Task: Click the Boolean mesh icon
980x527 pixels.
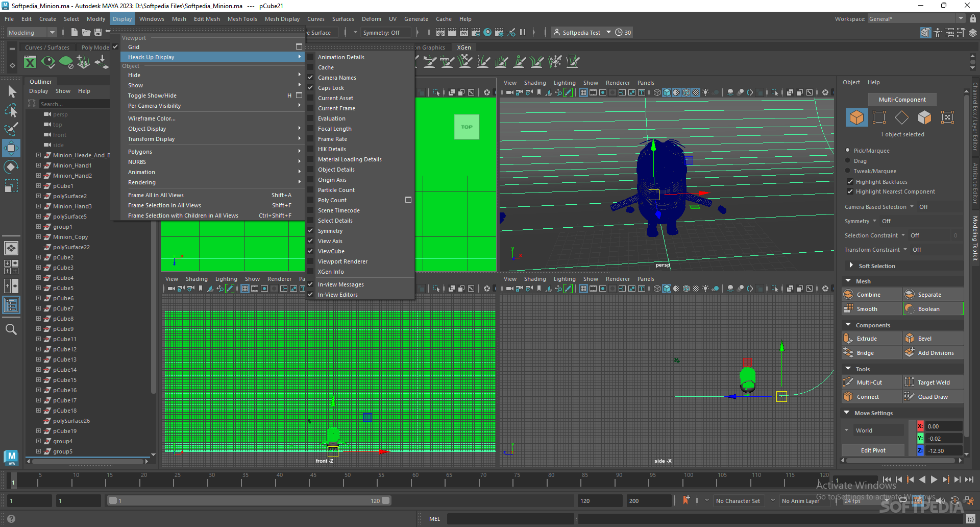Action: point(910,309)
